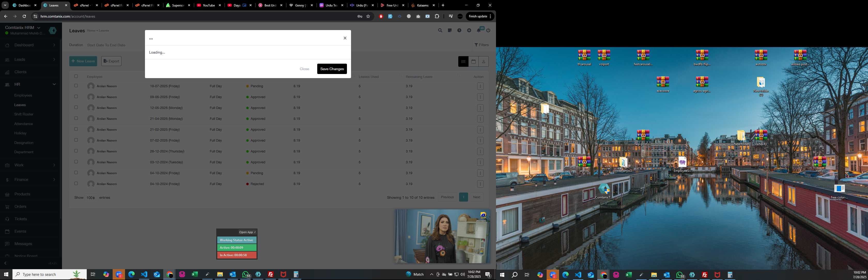Click the Duration date range field
This screenshot has width=868, height=280.
click(106, 45)
